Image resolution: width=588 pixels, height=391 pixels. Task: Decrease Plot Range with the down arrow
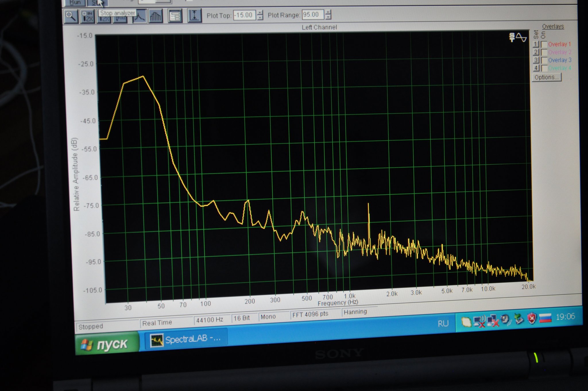[328, 17]
